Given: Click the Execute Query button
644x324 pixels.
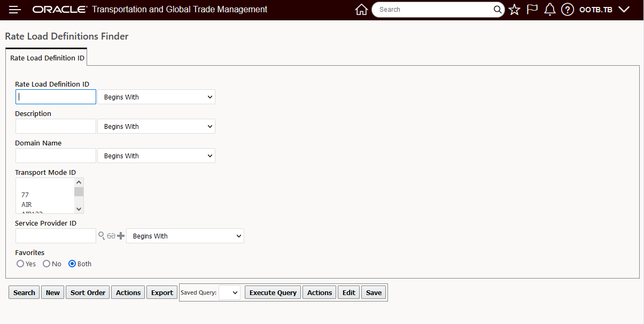Looking at the screenshot, I should (x=273, y=292).
